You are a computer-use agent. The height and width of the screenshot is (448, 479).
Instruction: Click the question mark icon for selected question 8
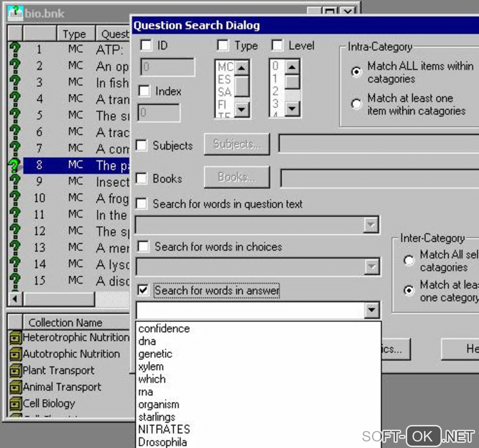tap(15, 165)
